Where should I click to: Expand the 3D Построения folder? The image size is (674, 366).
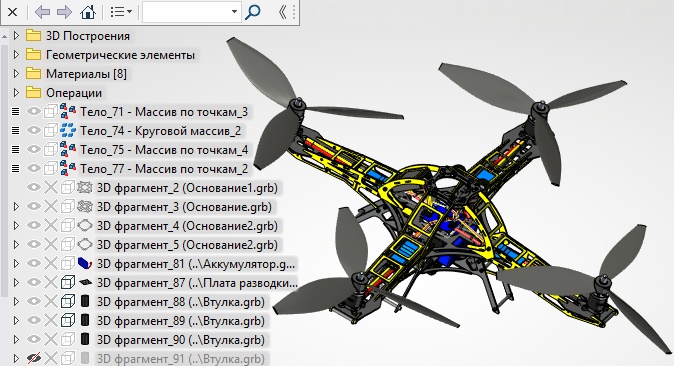(x=16, y=36)
